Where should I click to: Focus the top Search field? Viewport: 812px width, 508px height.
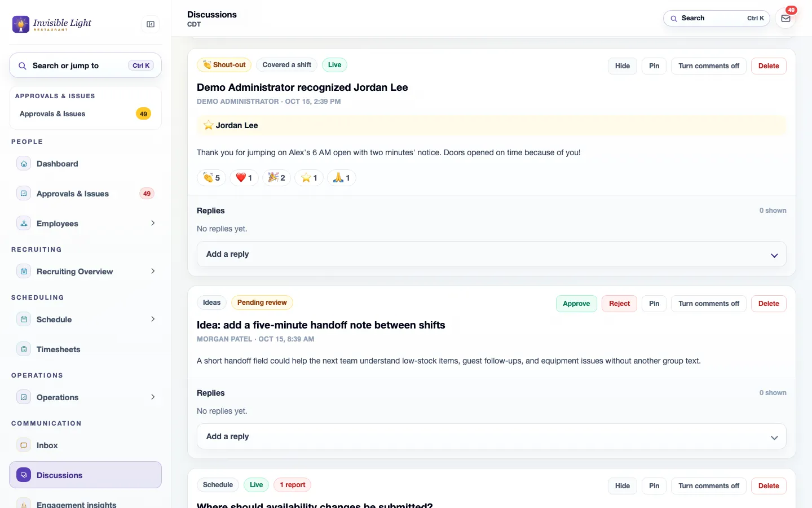(716, 18)
